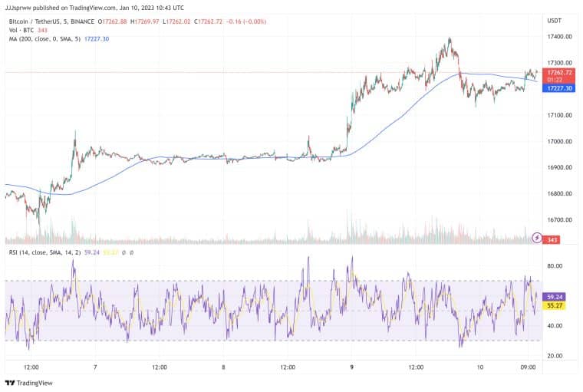Select the yellow 55.27 RSI axis label
This screenshot has width=583, height=392.
pyautogui.click(x=554, y=306)
